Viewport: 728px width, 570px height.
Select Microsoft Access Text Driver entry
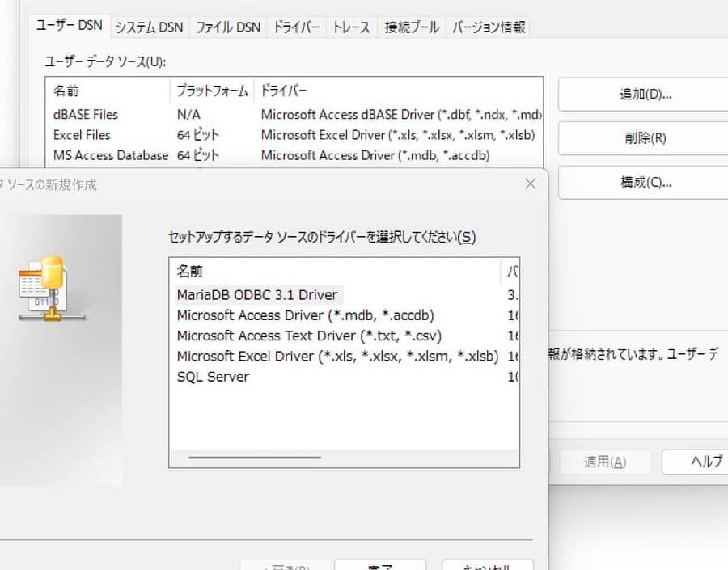[309, 336]
